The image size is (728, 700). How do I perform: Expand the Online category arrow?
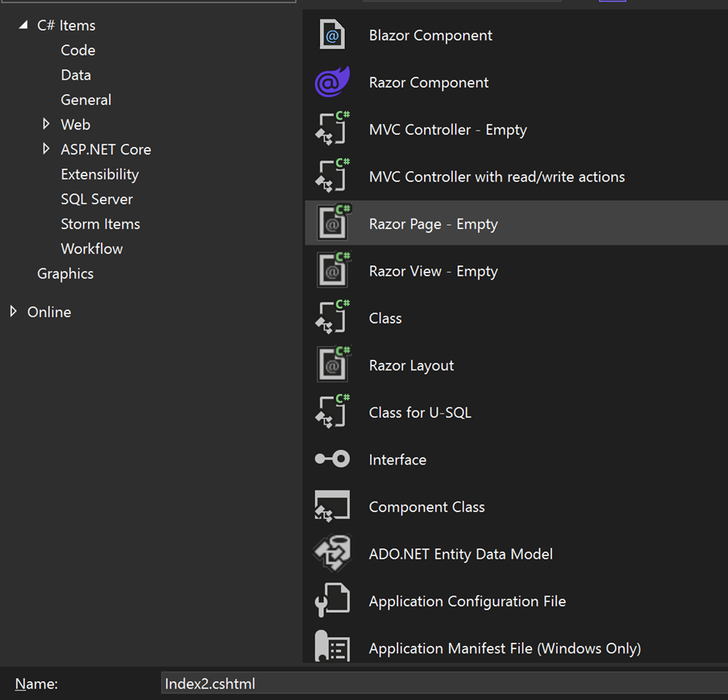pos(14,311)
